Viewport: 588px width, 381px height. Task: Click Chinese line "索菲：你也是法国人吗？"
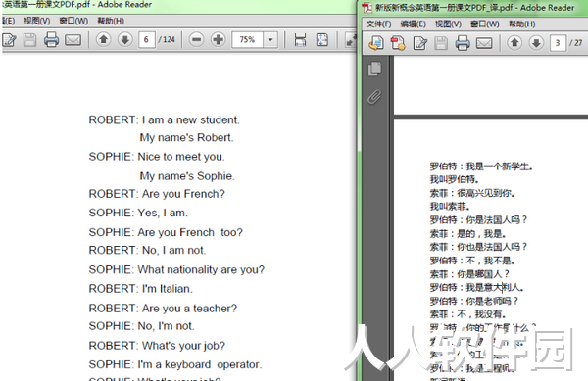(x=479, y=247)
